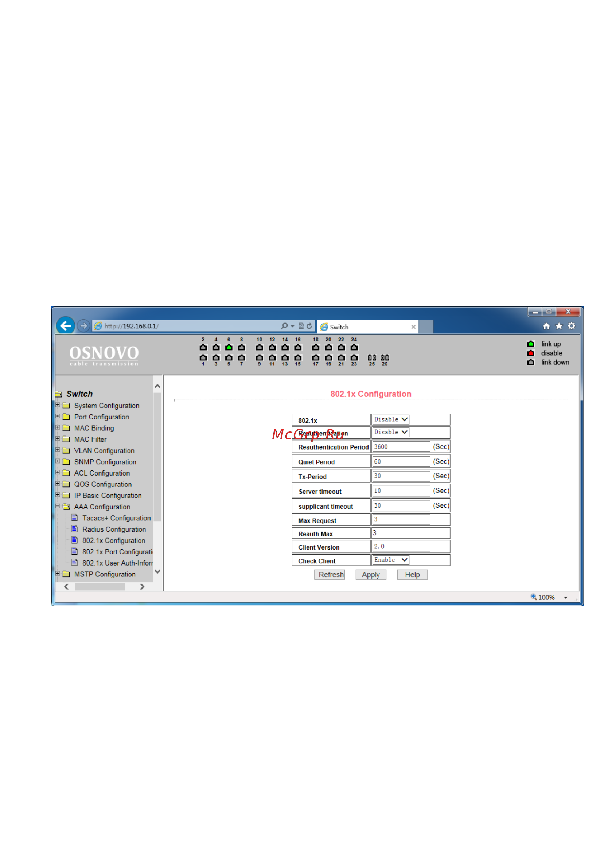Click the supplicant timeout input field
The height and width of the screenshot is (868, 612).
coord(401,506)
